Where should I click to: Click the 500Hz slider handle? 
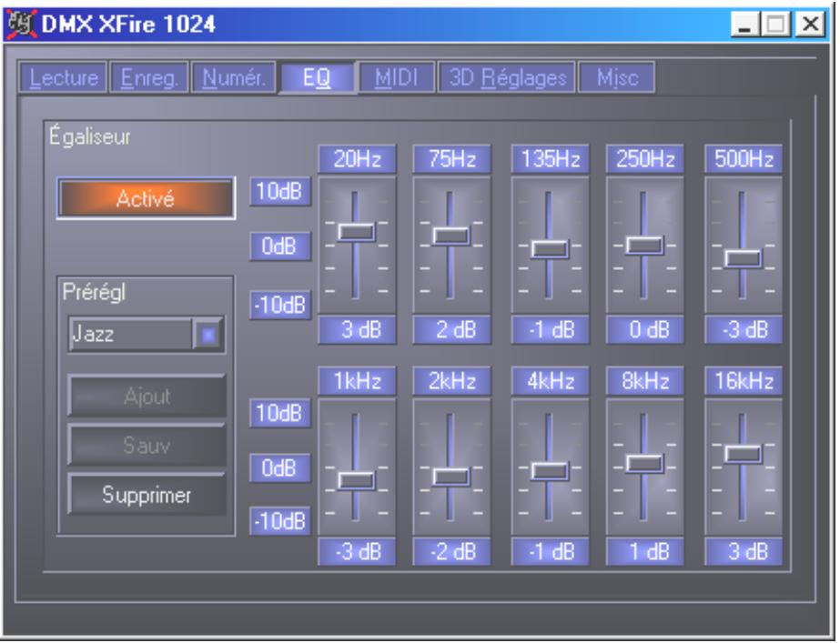pyautogui.click(x=743, y=258)
